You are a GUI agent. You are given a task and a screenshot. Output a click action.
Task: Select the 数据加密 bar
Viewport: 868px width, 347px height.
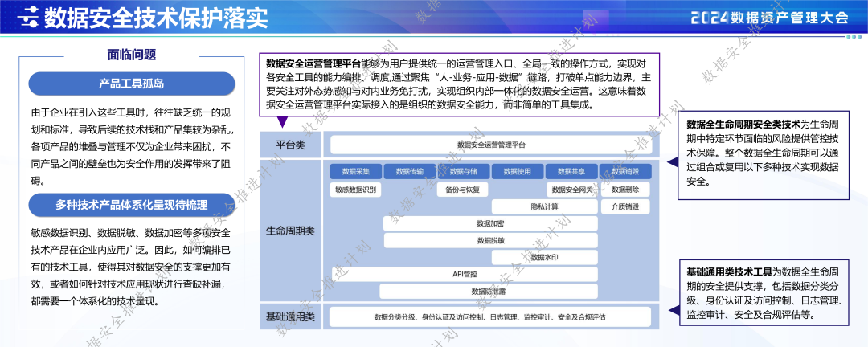pos(490,223)
